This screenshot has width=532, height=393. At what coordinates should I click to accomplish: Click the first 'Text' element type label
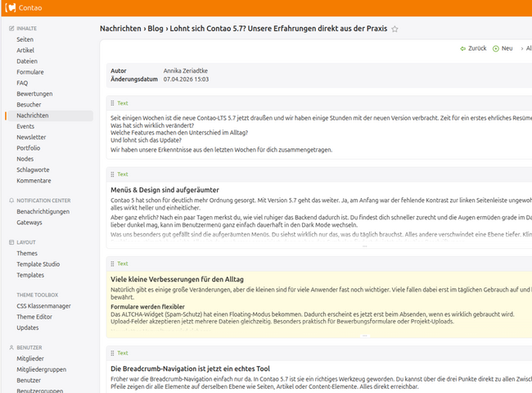click(x=123, y=103)
